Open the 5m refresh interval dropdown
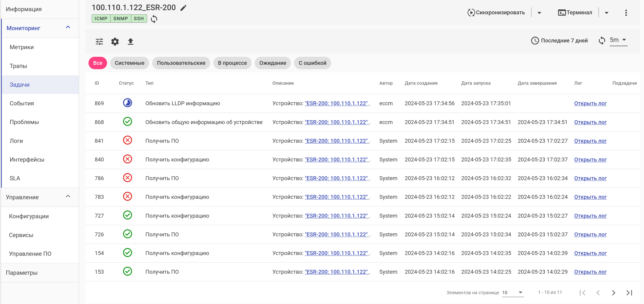This screenshot has width=644, height=304. coord(618,40)
